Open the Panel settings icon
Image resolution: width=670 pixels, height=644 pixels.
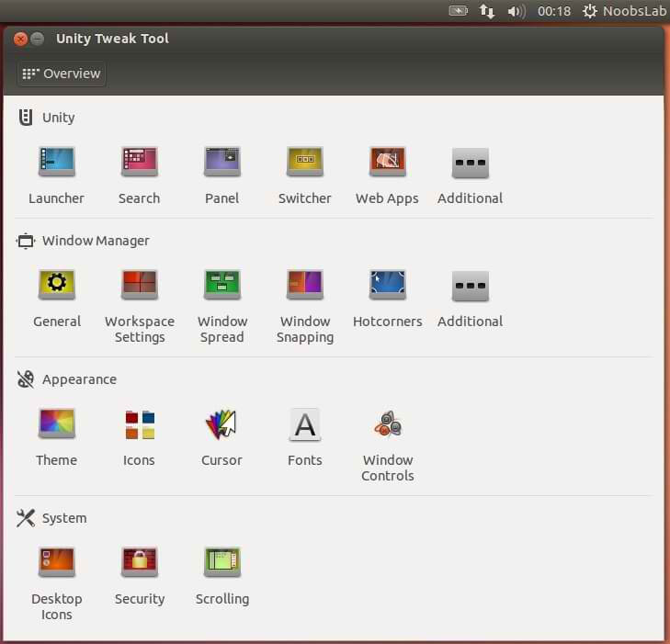[222, 163]
